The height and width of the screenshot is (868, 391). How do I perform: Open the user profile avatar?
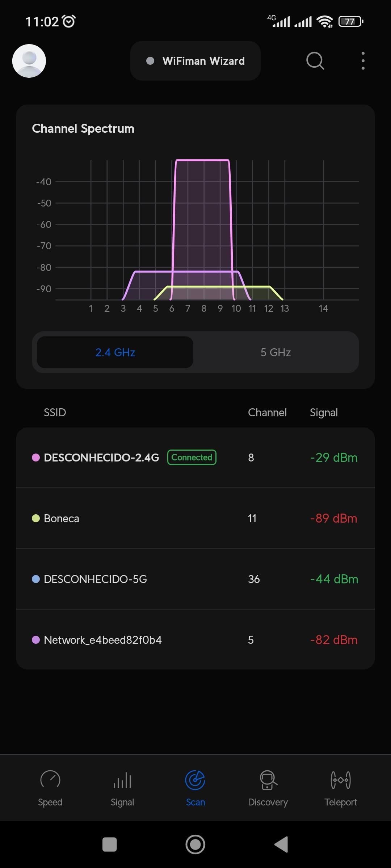click(29, 61)
